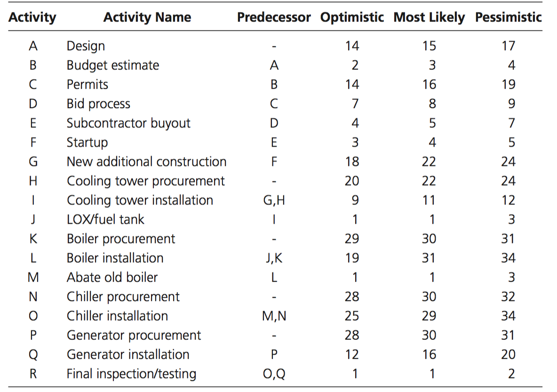Select the LOX/fuel tank cell
This screenshot has width=557, height=392.
tap(105, 220)
